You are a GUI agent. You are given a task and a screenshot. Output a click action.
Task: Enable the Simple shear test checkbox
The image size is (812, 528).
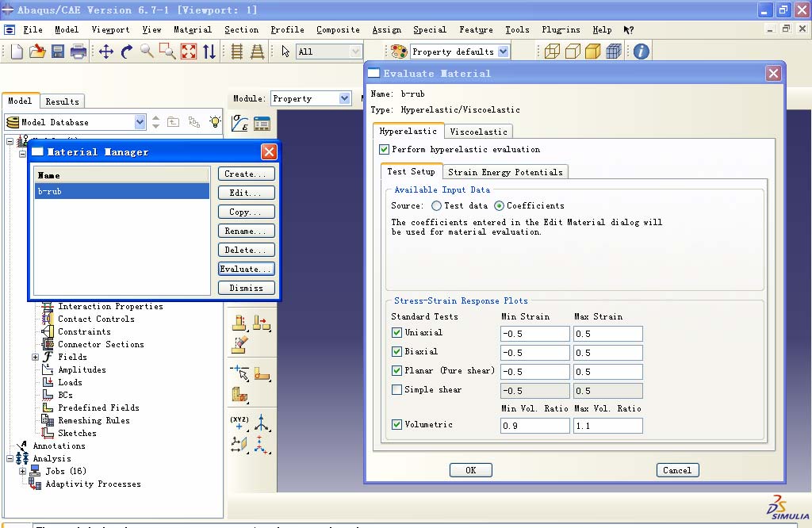[x=397, y=389]
